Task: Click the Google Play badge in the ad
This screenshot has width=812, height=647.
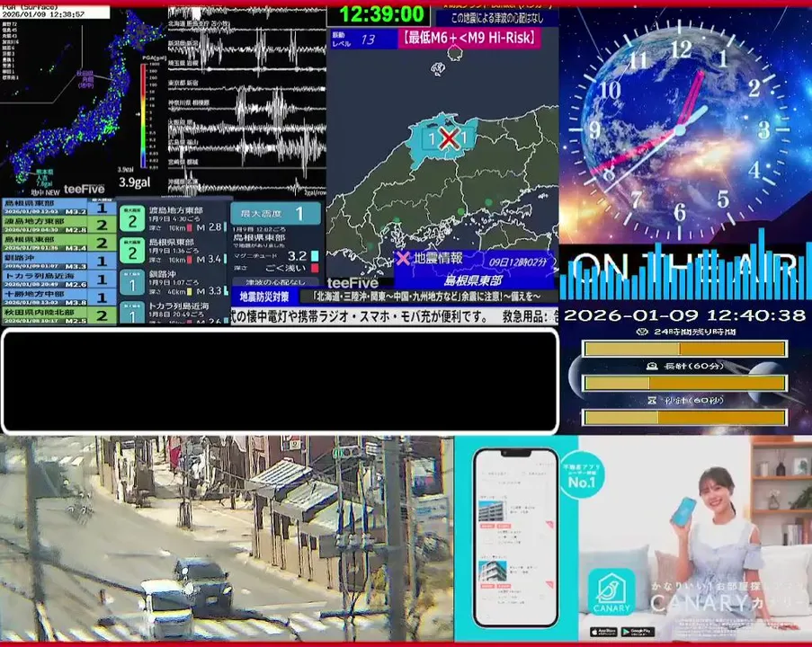Action: pos(638,632)
